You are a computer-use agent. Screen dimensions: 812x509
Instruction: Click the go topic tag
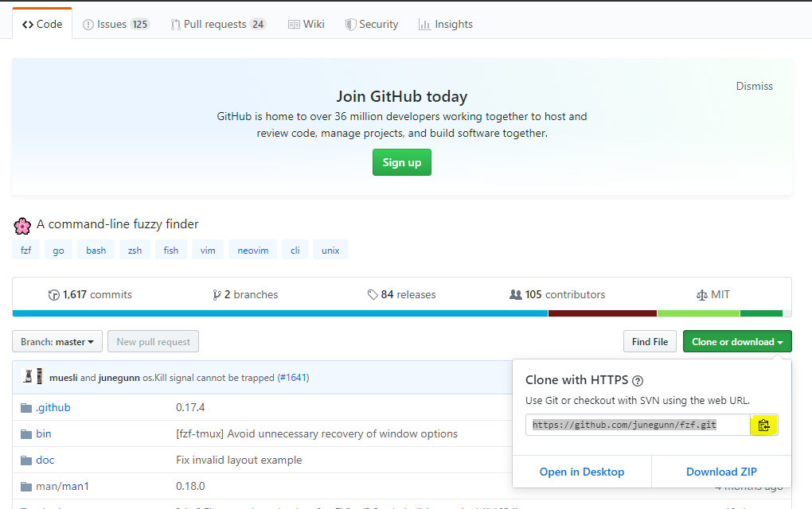[x=59, y=250]
